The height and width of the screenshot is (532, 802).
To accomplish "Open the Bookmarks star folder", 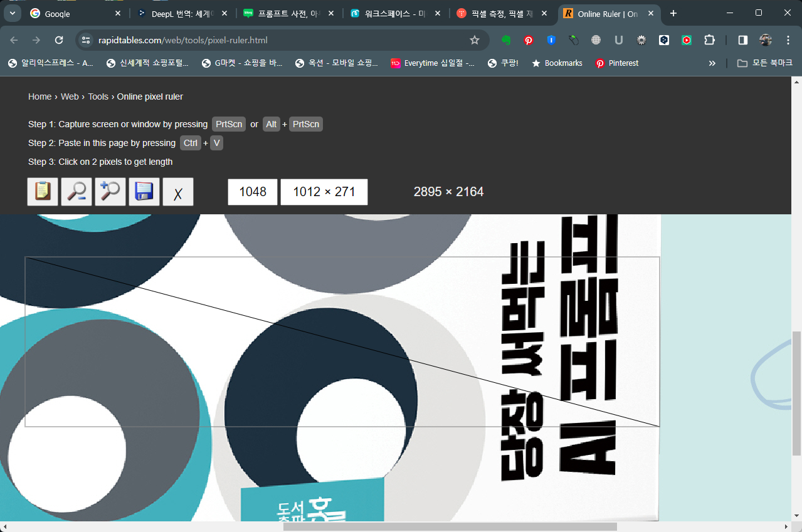I will [x=557, y=63].
